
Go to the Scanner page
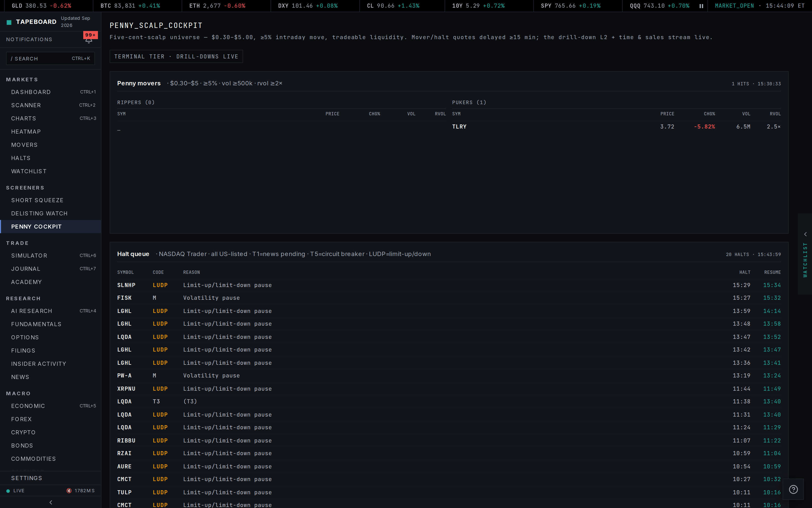(x=51, y=105)
